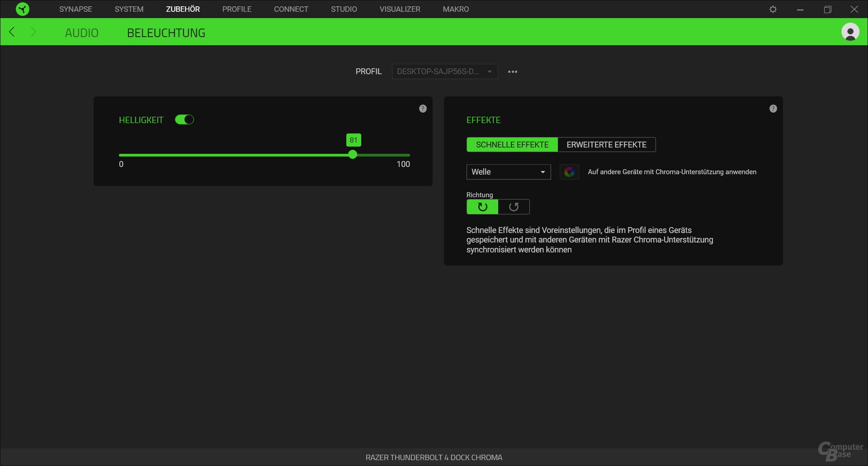Open settings via the gear icon
Image resolution: width=868 pixels, height=466 pixels.
coord(773,9)
